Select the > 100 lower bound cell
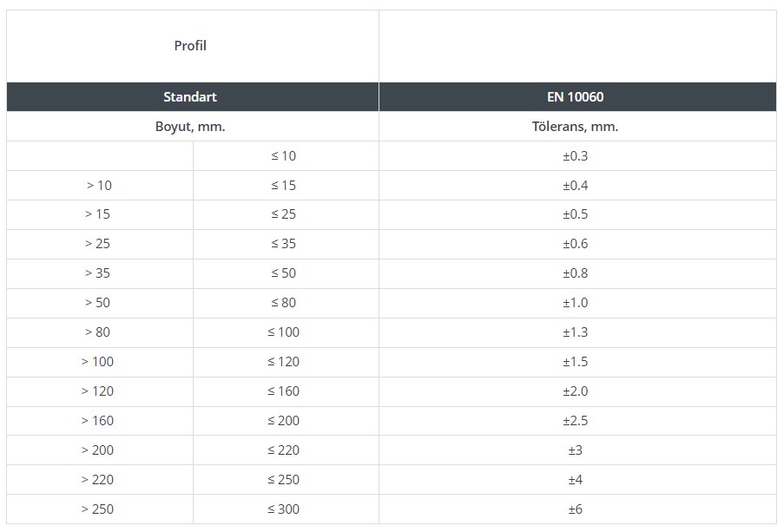 [98, 362]
